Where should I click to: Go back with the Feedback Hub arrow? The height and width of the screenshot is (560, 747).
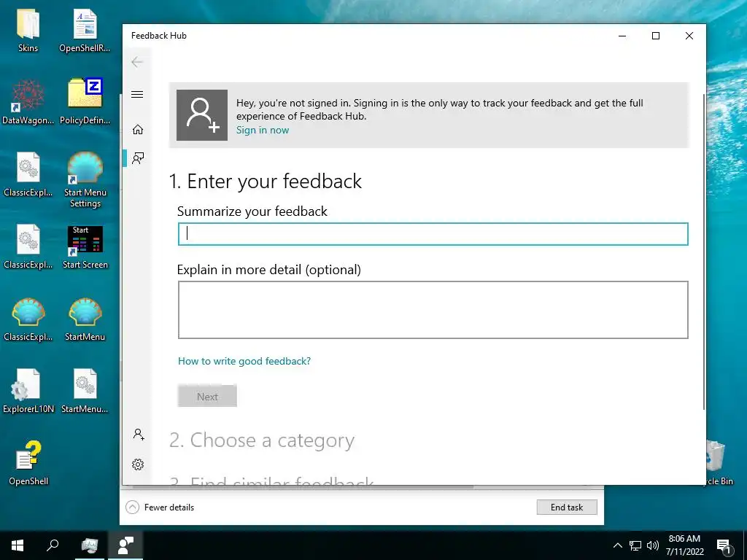pos(137,62)
